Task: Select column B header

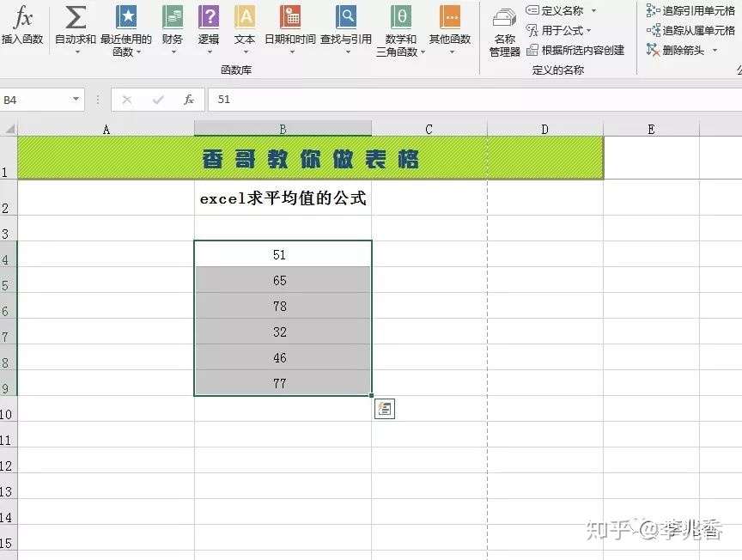Action: click(x=283, y=129)
